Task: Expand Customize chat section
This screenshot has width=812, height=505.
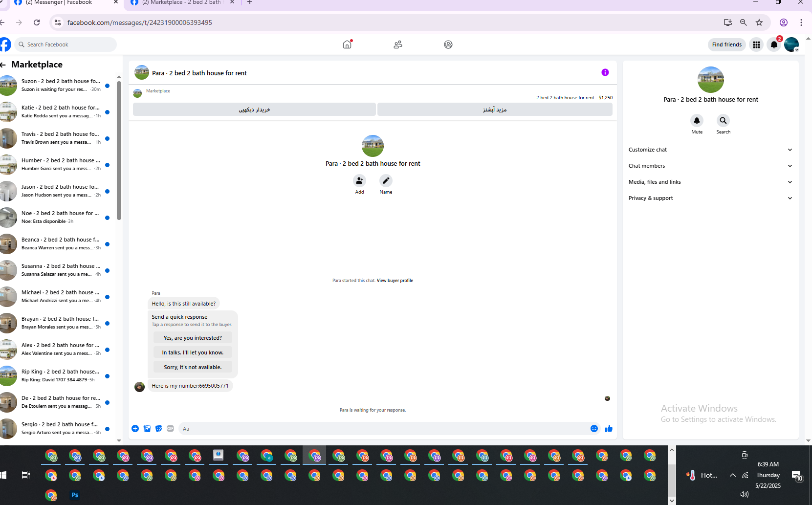Action: (710, 150)
